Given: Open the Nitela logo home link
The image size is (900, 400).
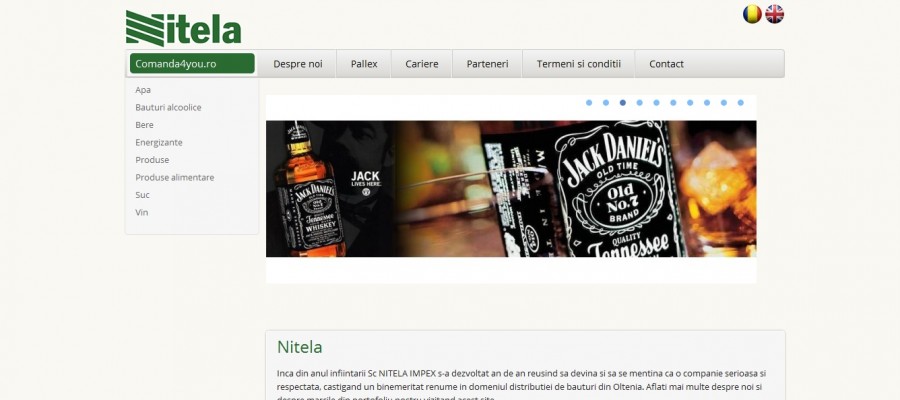Looking at the screenshot, I should (x=183, y=28).
